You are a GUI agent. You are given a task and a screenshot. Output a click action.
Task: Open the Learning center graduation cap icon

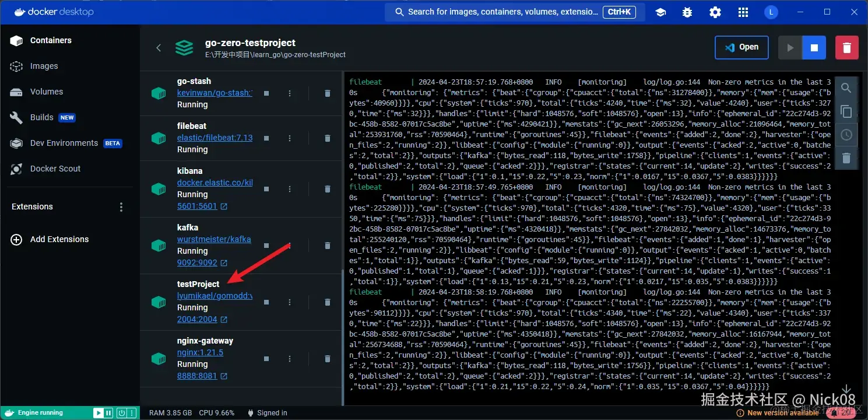point(660,12)
